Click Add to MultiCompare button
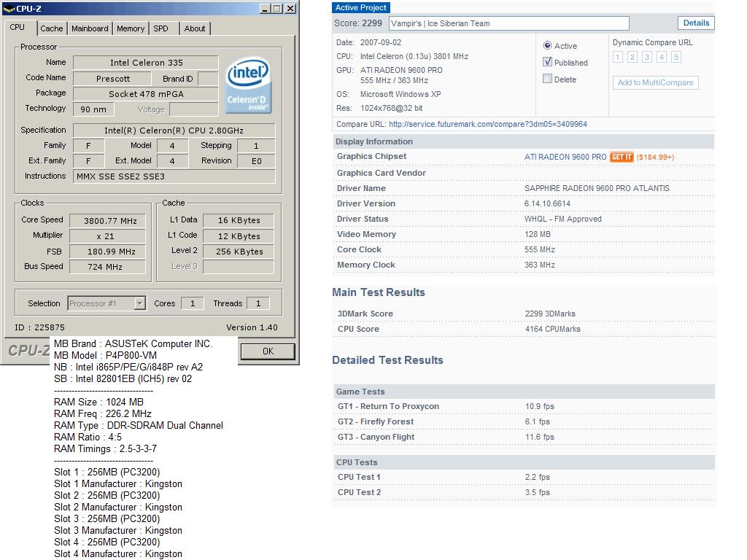747x560 pixels. pyautogui.click(x=656, y=82)
